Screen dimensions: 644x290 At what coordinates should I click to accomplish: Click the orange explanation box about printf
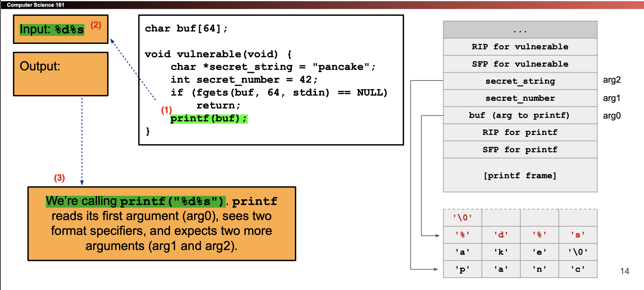coord(162,224)
